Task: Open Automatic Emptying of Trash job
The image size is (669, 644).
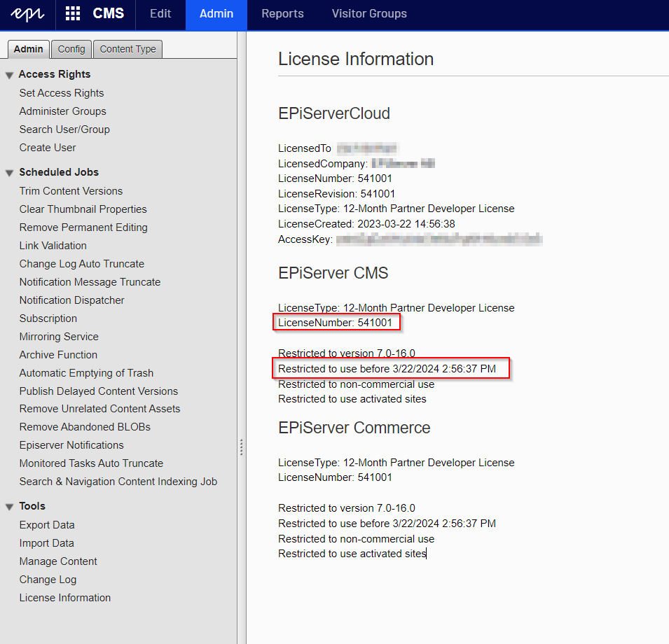Action: 86,373
